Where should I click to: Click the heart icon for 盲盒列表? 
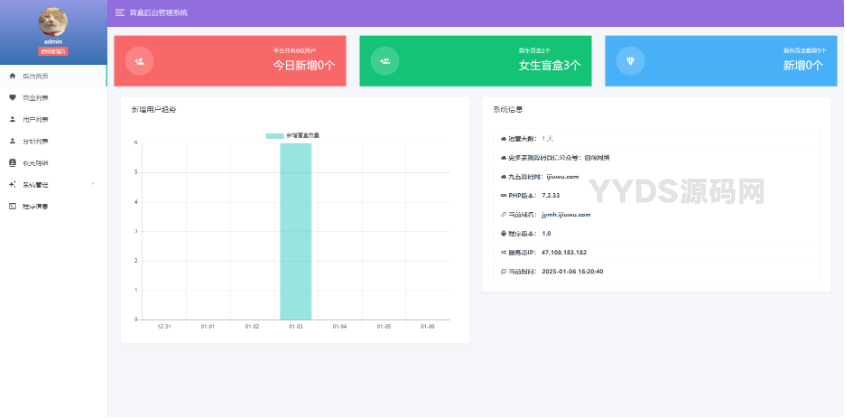tap(13, 98)
